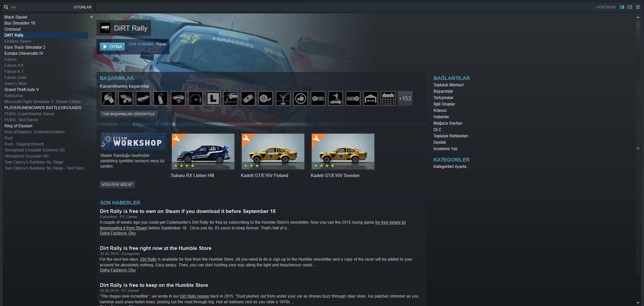Open the İnceleme Yaz link
644x306 pixels.
coord(445,149)
